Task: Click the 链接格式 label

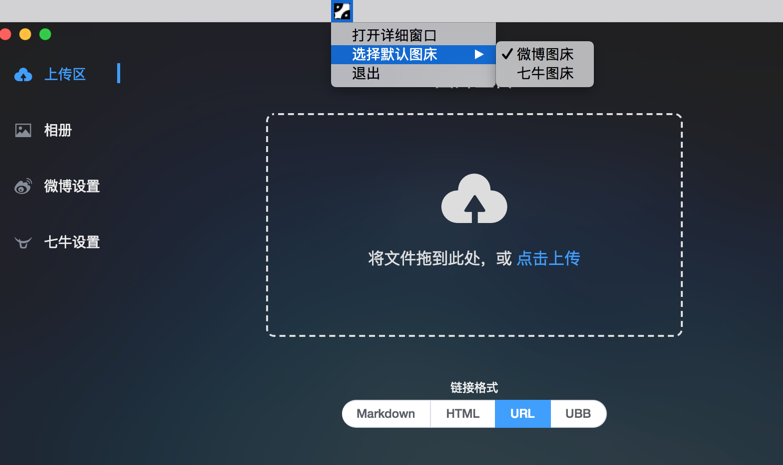Action: (474, 388)
